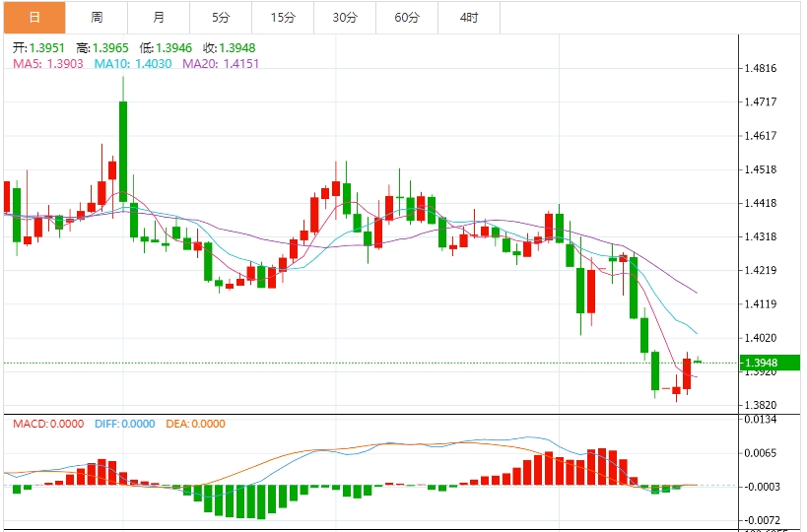
Task: Click the 1.4617 price axis label
Action: coord(761,136)
